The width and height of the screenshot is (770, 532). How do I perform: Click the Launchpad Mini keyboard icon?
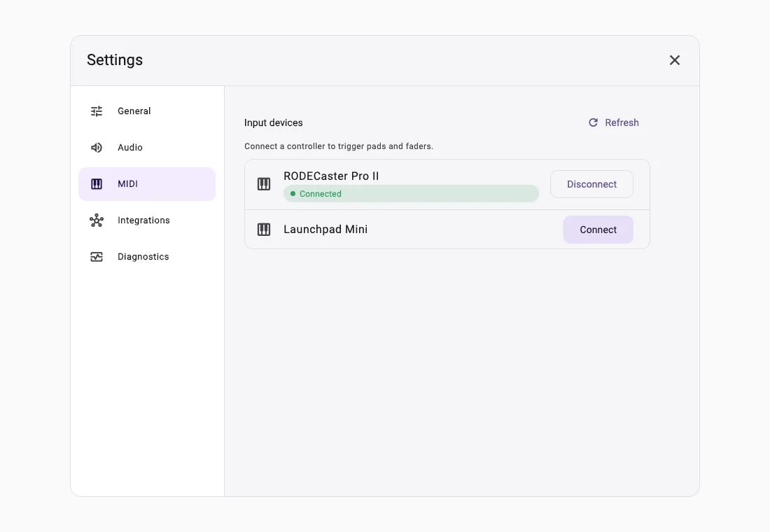264,230
